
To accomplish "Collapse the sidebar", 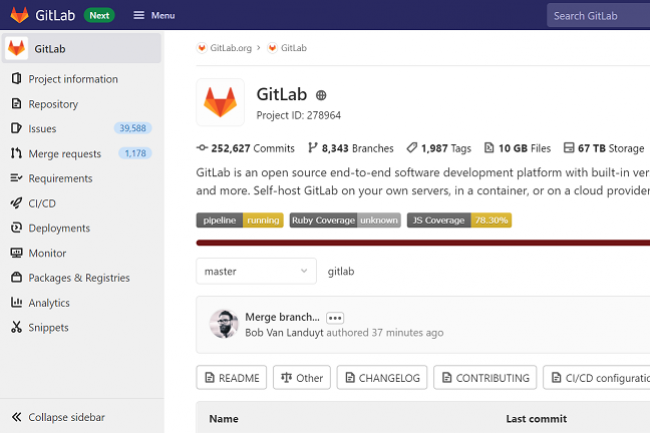I will pos(58,417).
